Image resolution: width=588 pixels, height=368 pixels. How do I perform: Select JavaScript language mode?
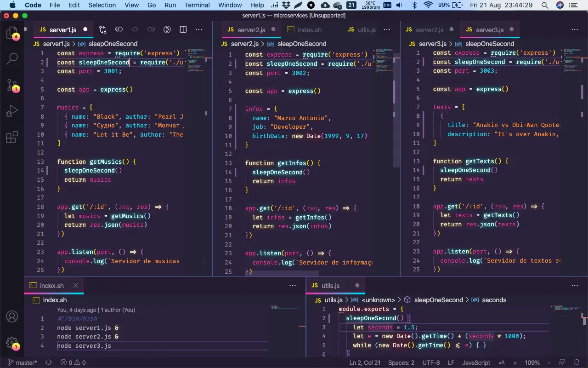[x=476, y=362]
